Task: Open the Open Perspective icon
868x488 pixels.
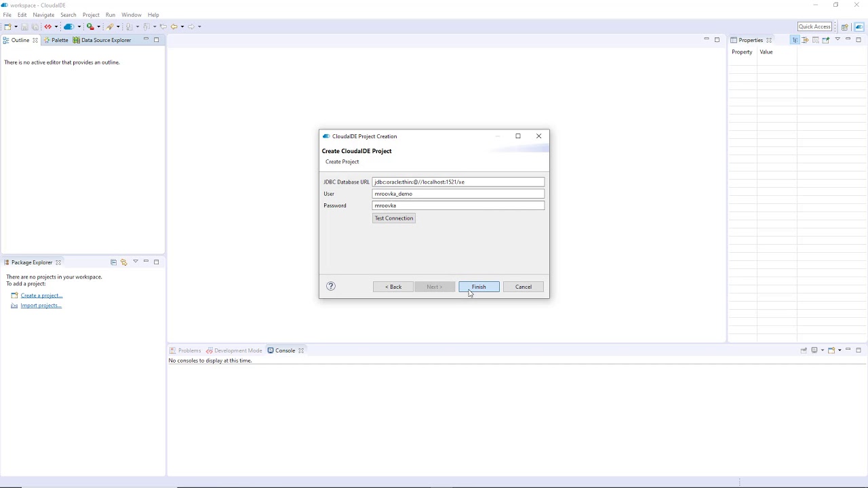Action: pos(844,27)
